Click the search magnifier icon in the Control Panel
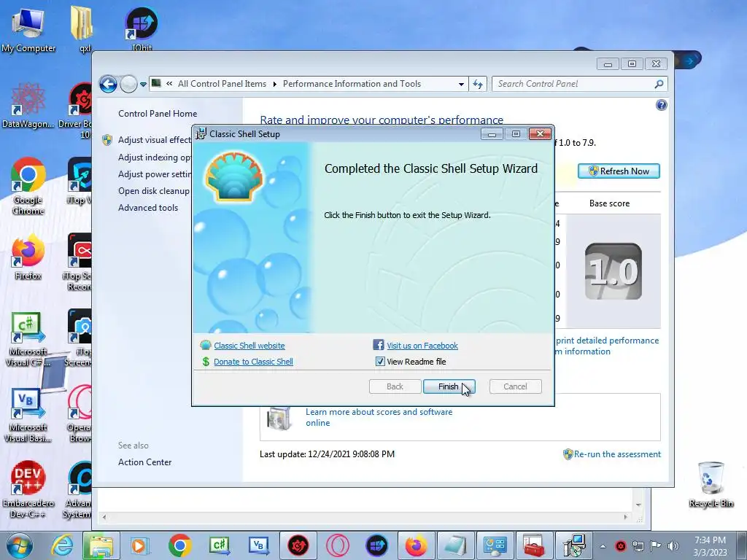Viewport: 747px width, 560px height. (x=659, y=84)
